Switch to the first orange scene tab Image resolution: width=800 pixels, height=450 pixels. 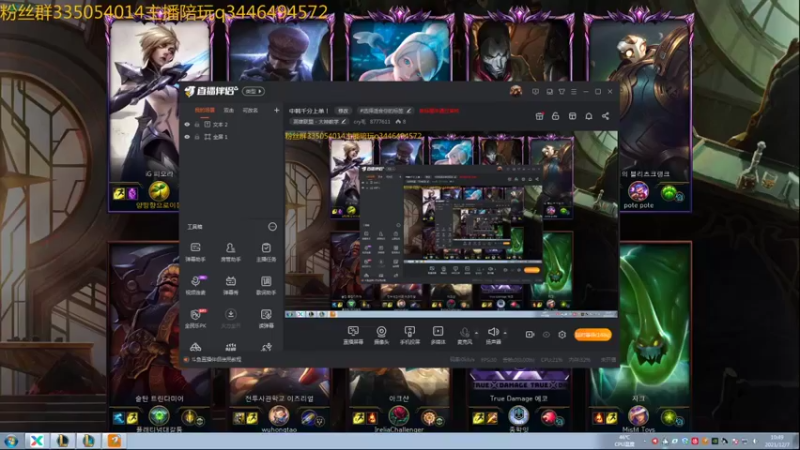pos(205,110)
